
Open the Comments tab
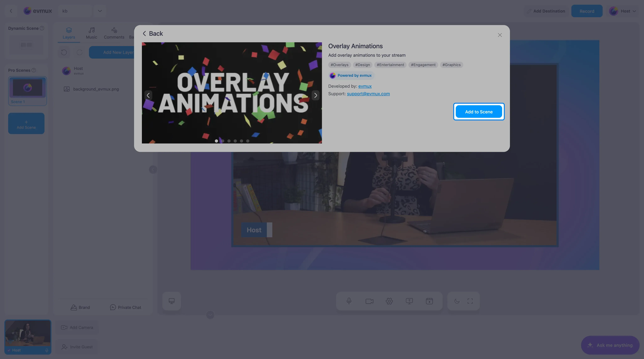[x=114, y=33]
